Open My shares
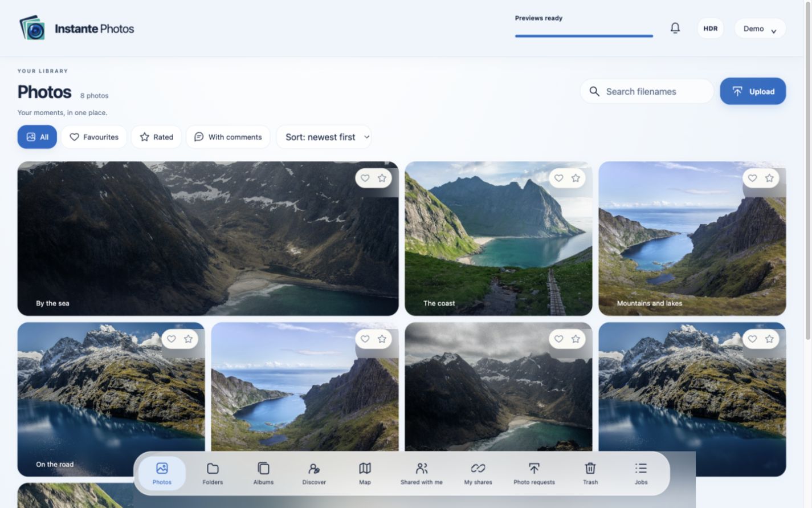The width and height of the screenshot is (812, 508). (x=478, y=473)
